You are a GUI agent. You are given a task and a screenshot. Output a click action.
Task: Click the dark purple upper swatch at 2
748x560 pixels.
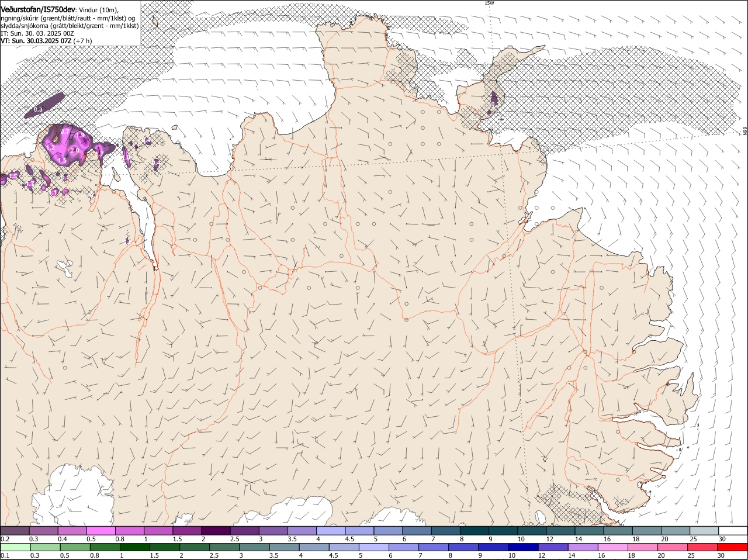tap(216, 531)
